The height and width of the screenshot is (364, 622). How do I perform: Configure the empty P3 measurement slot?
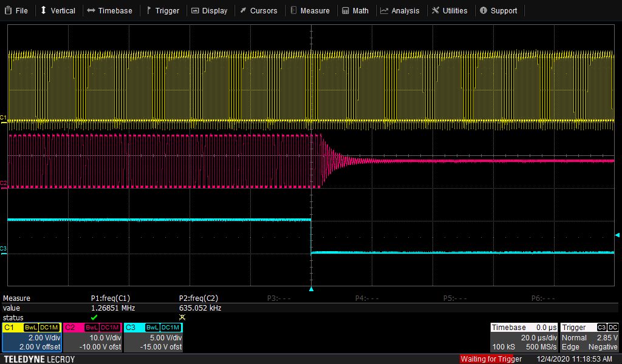[x=279, y=298]
